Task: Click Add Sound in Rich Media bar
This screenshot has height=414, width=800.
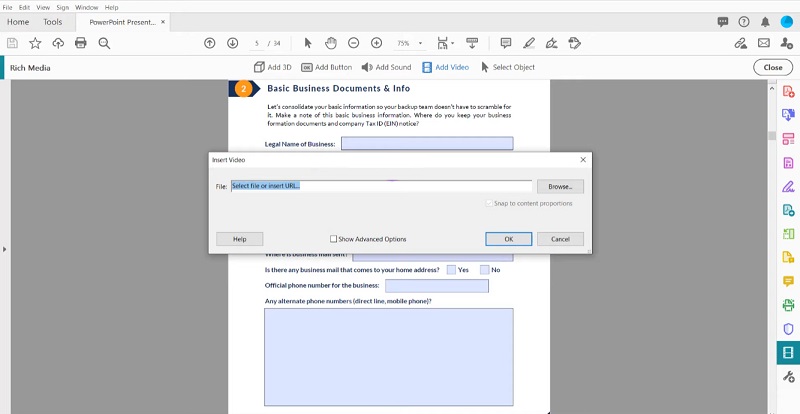Action: [x=386, y=67]
